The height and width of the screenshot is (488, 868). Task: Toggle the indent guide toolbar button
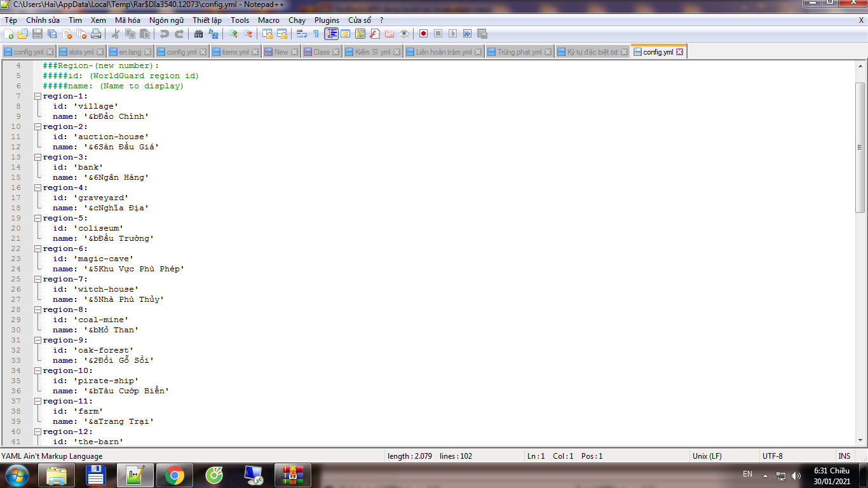pos(331,34)
